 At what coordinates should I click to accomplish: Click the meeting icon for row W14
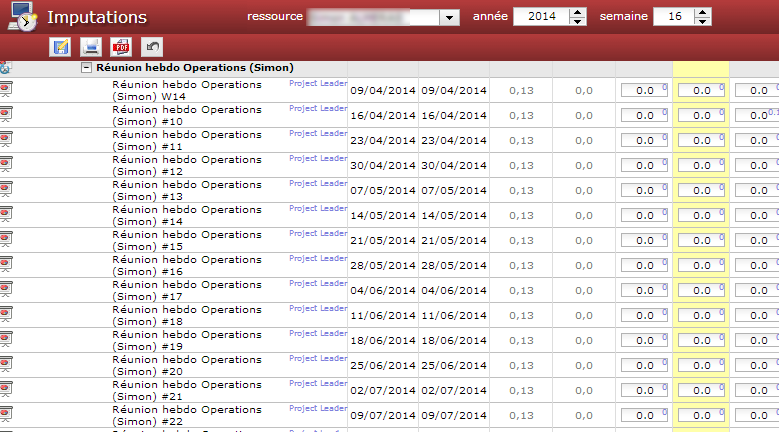pyautogui.click(x=6, y=90)
